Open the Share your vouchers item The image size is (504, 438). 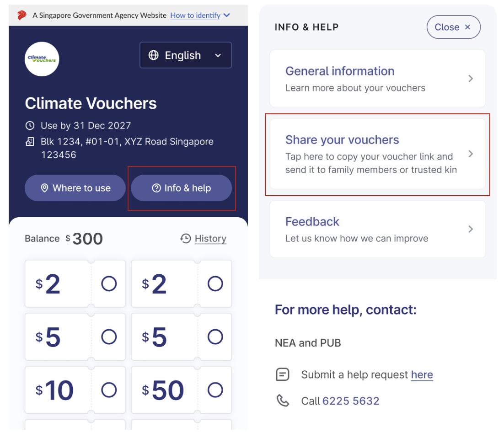[x=378, y=154]
